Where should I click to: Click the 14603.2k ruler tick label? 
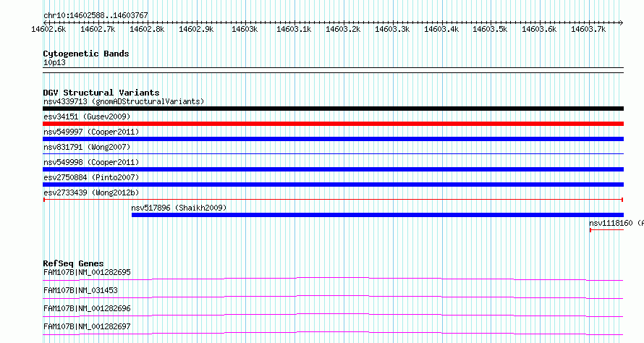click(343, 30)
